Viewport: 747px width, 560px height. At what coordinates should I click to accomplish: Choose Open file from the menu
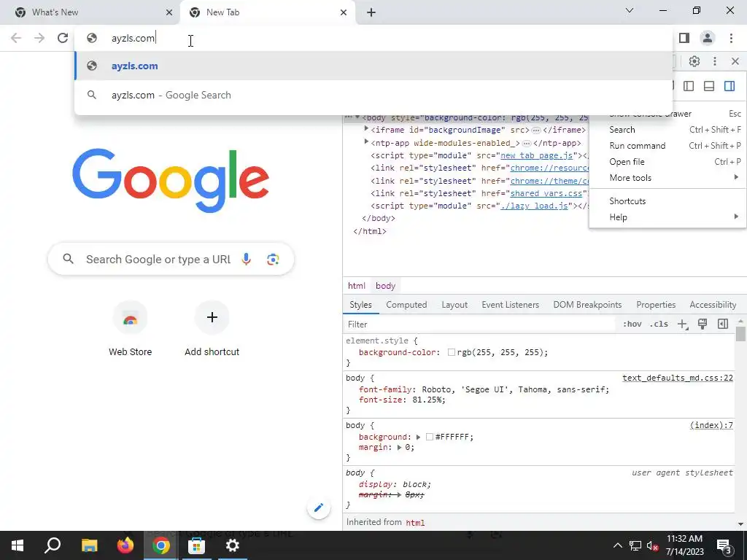coord(667,162)
